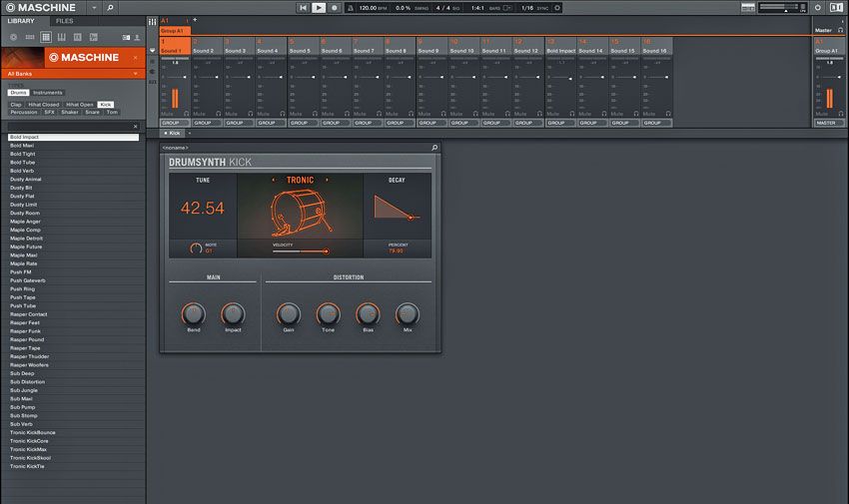Click the 120.00 BPM tempo field
The width and height of the screenshot is (849, 504).
(374, 8)
